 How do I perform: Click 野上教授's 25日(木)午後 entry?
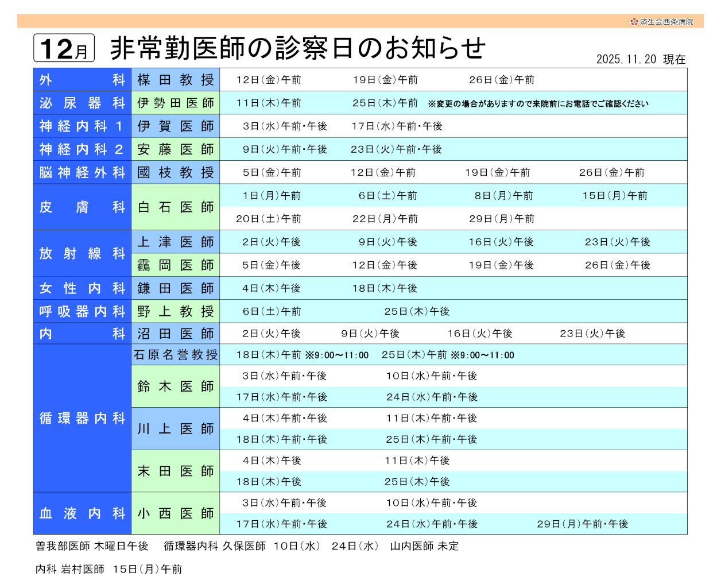[417, 311]
